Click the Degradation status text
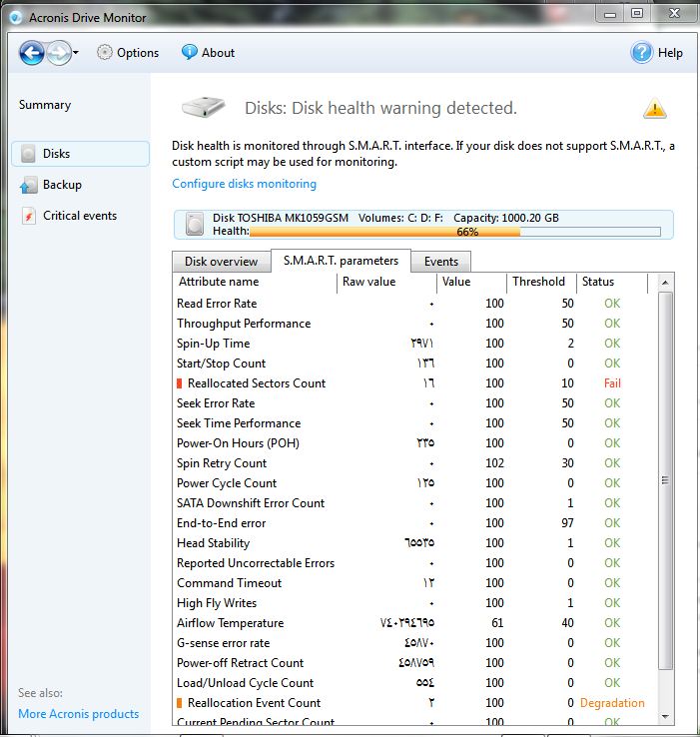 tap(612, 703)
